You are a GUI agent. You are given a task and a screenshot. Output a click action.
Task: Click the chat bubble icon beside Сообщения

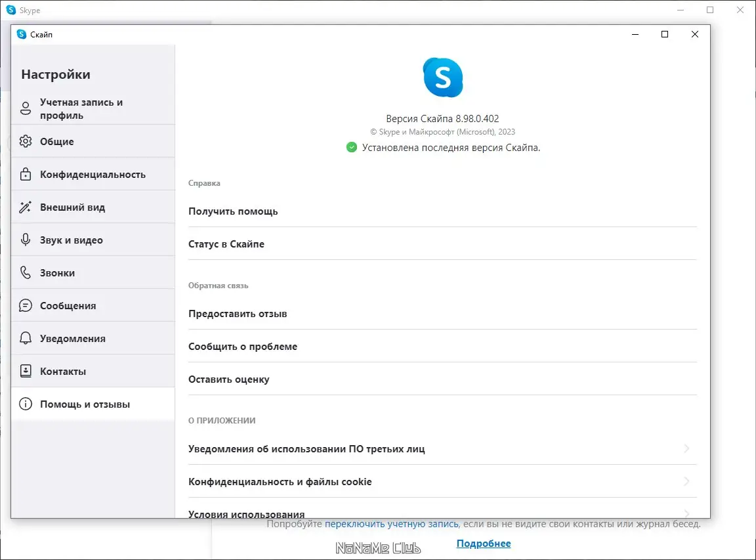pyautogui.click(x=26, y=305)
